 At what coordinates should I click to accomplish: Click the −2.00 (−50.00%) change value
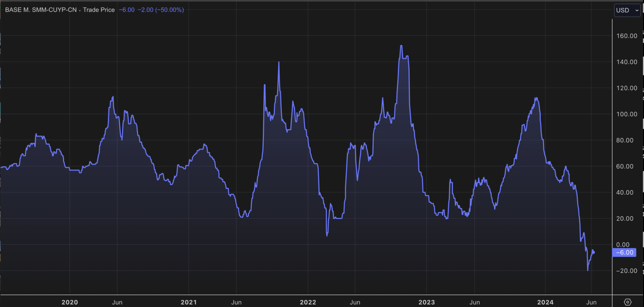tap(161, 10)
